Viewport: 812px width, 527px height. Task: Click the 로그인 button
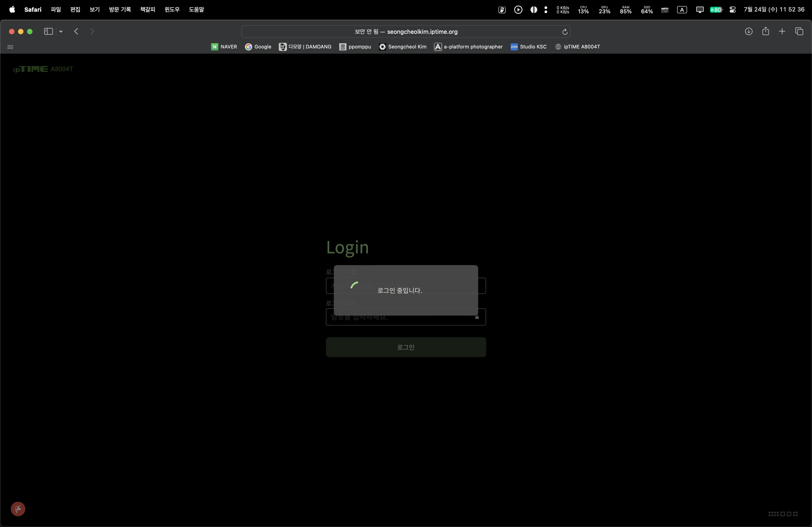click(406, 347)
